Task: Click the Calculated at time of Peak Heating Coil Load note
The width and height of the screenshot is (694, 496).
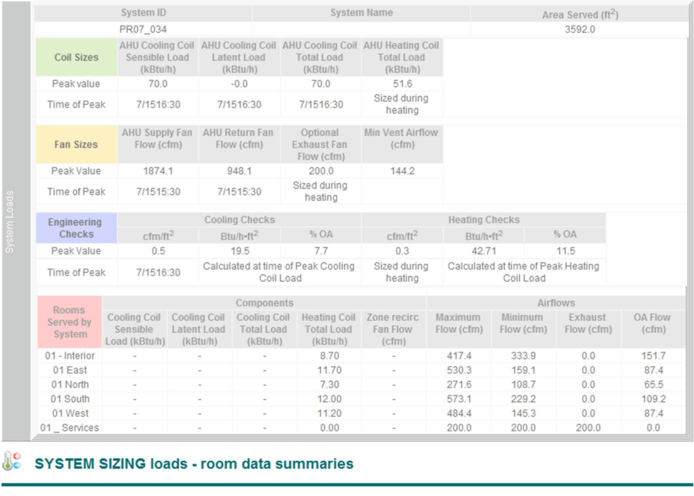Action: point(524,272)
